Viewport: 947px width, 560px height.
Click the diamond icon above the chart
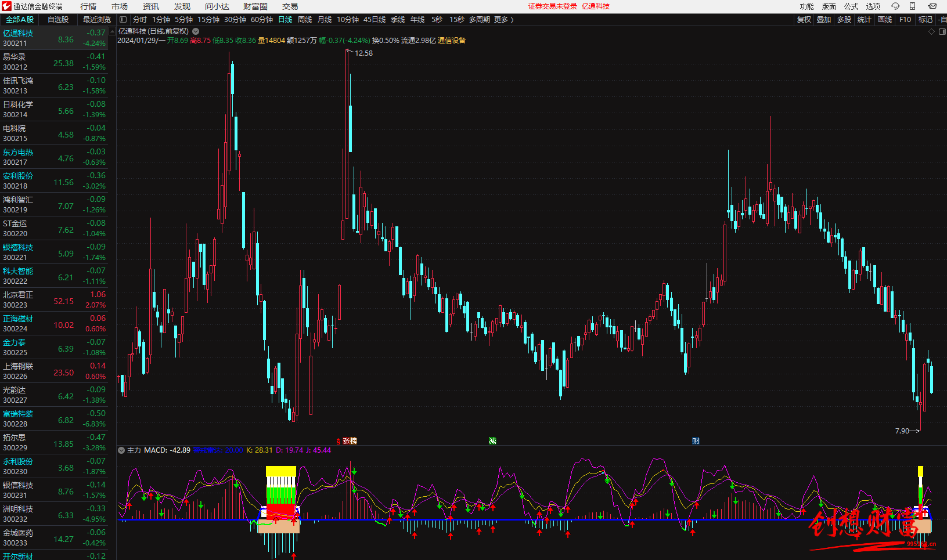932,31
